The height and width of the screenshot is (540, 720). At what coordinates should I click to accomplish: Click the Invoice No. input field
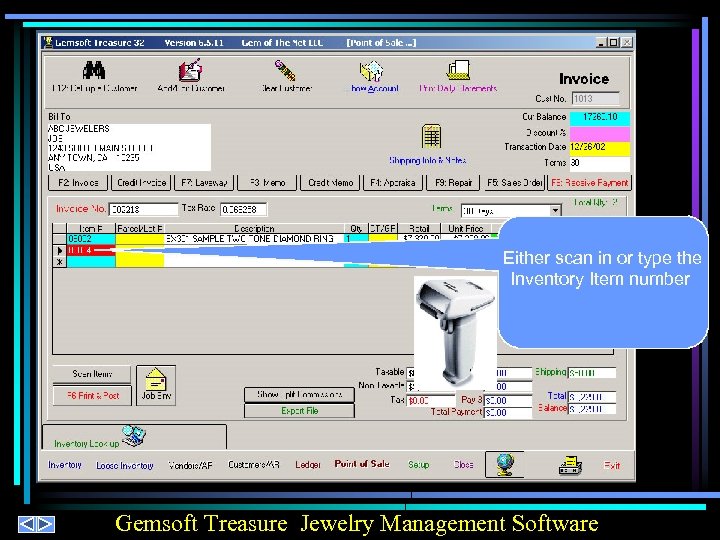tap(143, 209)
